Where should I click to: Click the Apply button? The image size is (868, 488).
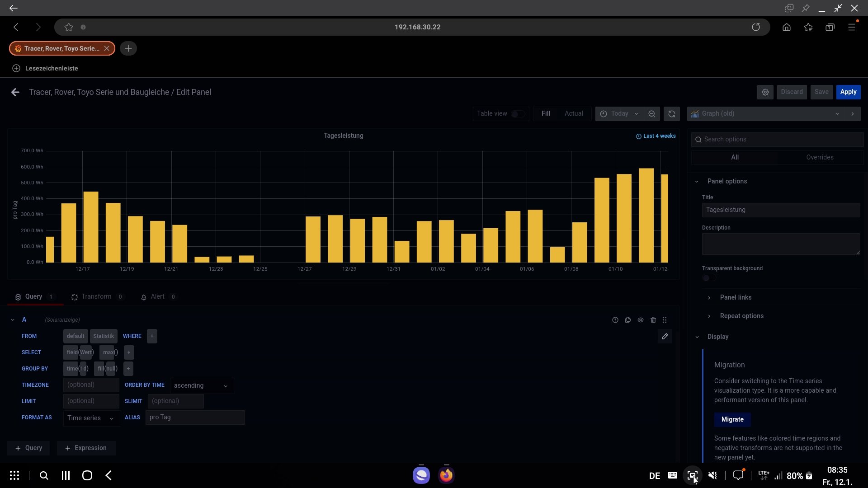click(x=848, y=92)
